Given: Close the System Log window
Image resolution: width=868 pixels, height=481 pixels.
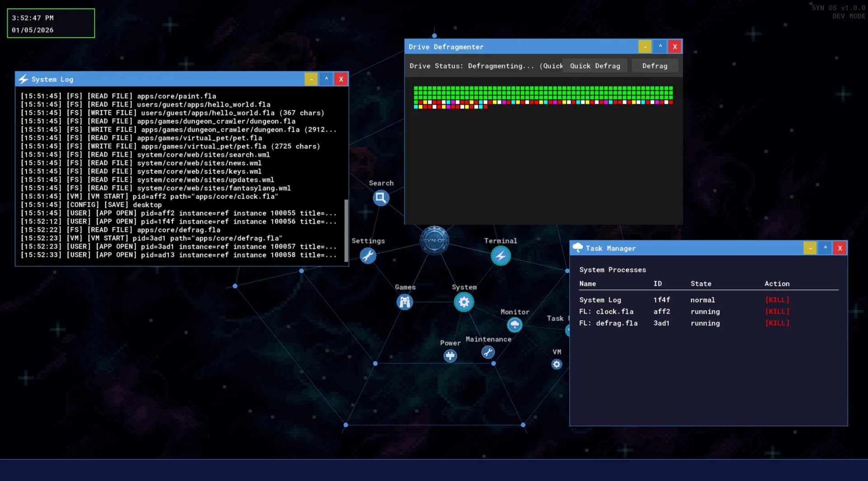Looking at the screenshot, I should (x=341, y=79).
